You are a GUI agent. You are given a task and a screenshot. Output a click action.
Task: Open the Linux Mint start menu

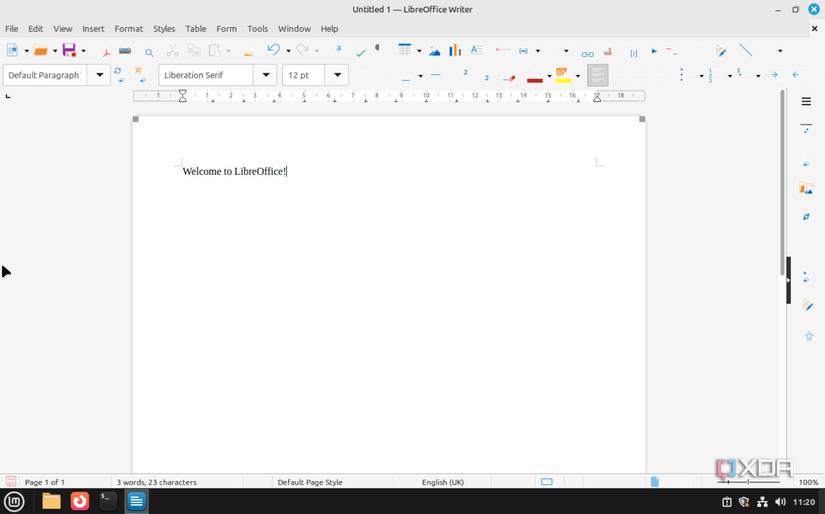(14, 501)
